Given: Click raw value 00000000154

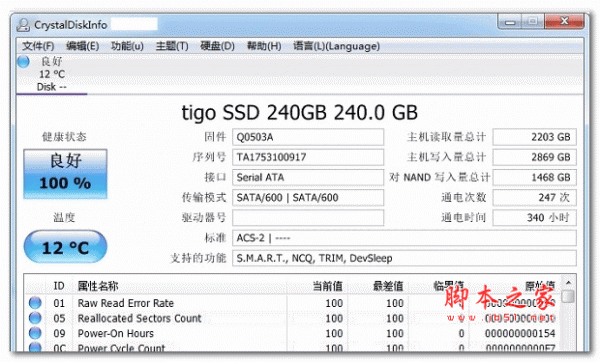Looking at the screenshot, I should [520, 334].
